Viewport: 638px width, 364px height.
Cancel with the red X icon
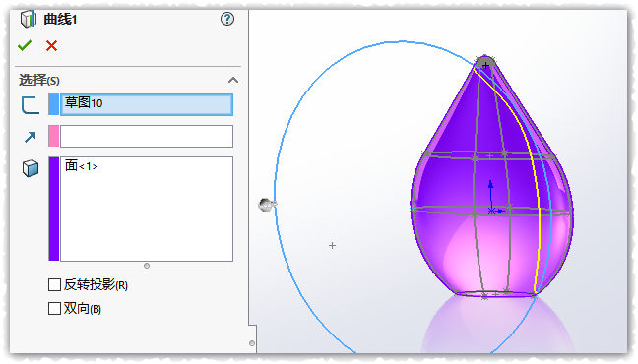point(51,46)
